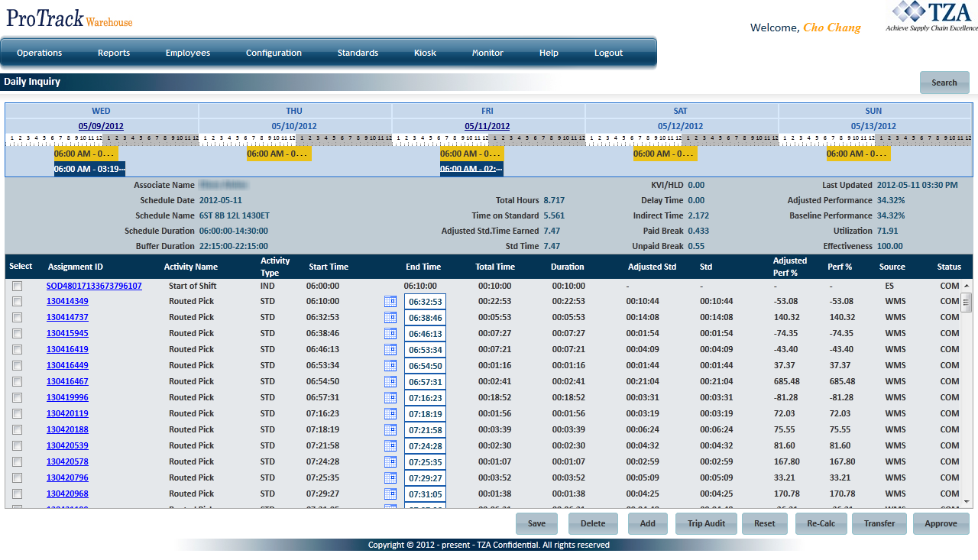978x560 pixels.
Task: Open the Employees menu
Action: pos(188,53)
